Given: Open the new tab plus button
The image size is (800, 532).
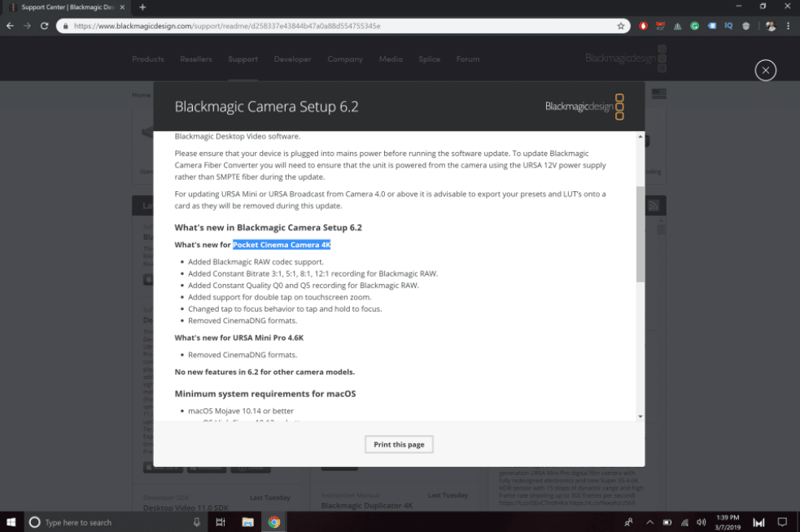Looking at the screenshot, I should click(x=142, y=7).
